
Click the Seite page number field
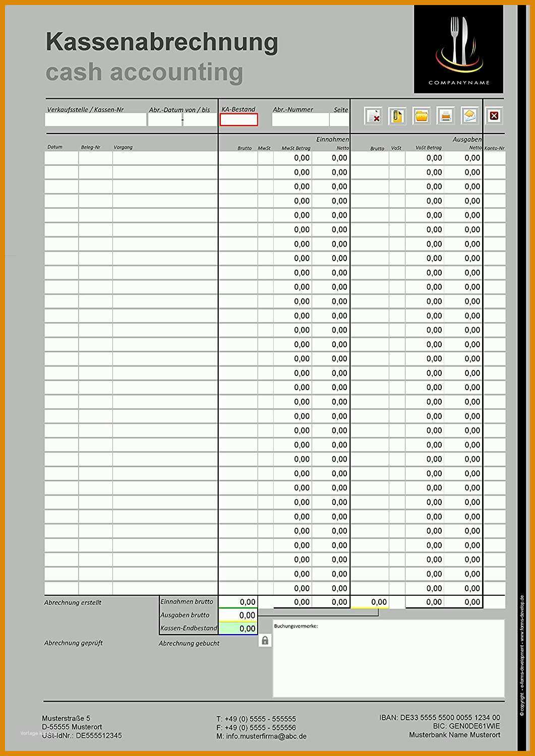click(339, 120)
